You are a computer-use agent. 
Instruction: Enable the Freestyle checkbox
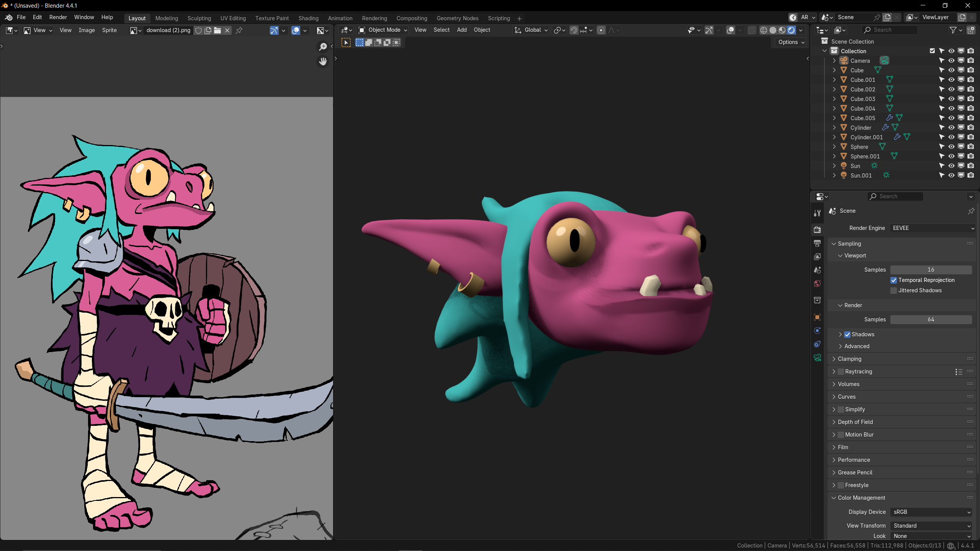(x=841, y=486)
